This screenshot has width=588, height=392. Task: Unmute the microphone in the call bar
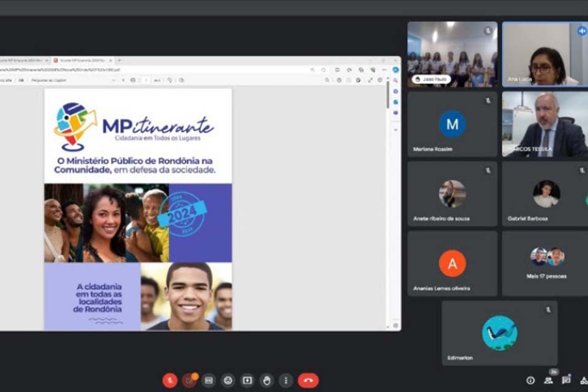click(x=170, y=380)
